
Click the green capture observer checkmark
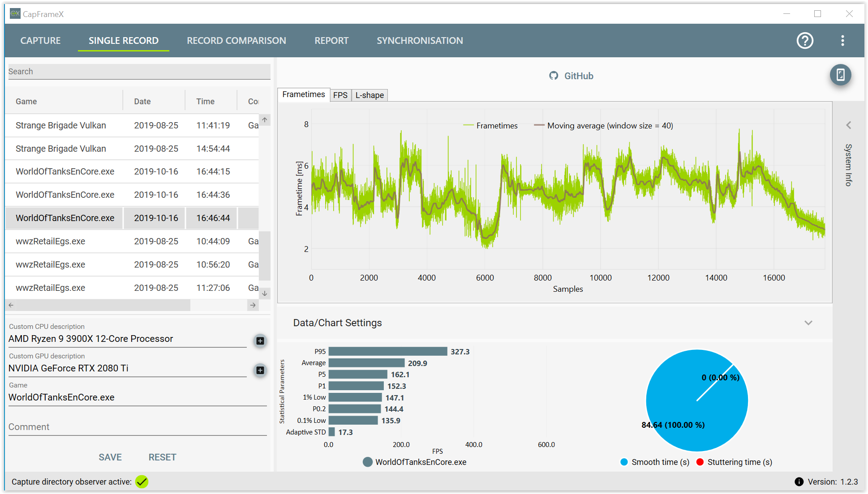click(x=142, y=482)
